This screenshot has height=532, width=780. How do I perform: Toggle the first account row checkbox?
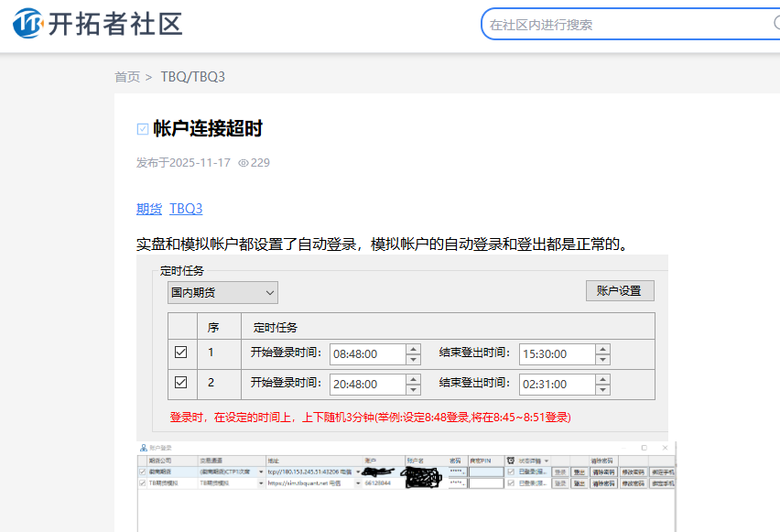tap(142, 472)
